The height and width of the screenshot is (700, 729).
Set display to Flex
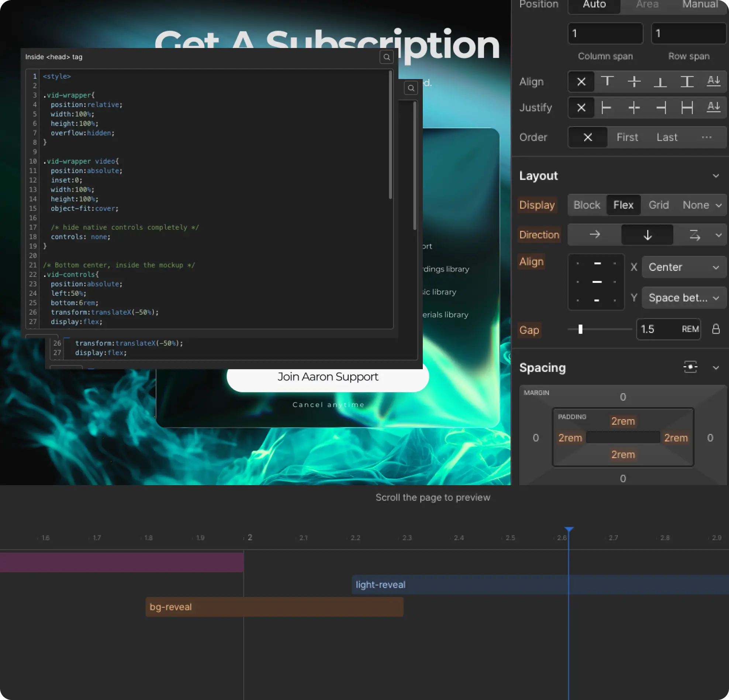tap(623, 205)
